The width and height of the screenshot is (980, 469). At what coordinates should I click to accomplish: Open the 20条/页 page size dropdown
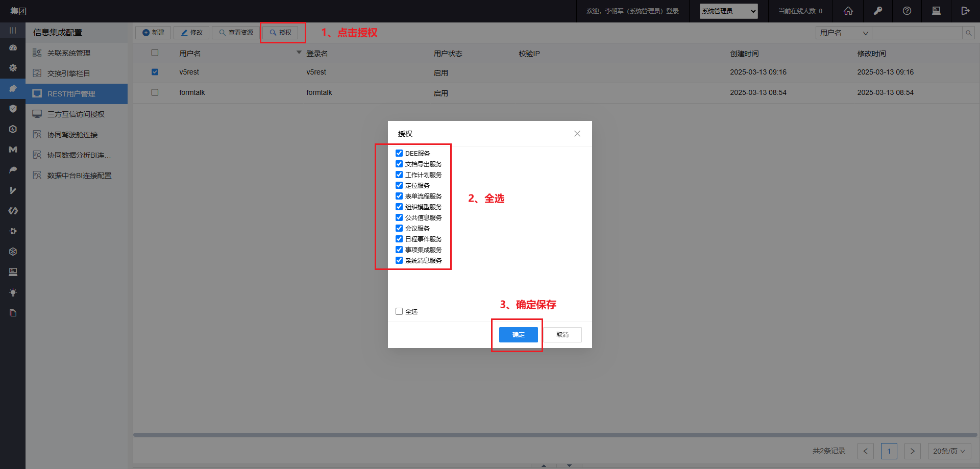point(949,451)
